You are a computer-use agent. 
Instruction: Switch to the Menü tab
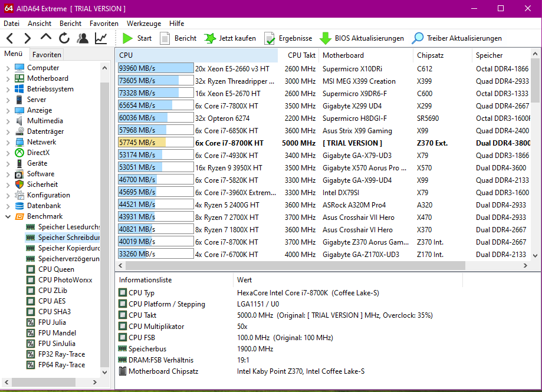click(x=13, y=54)
